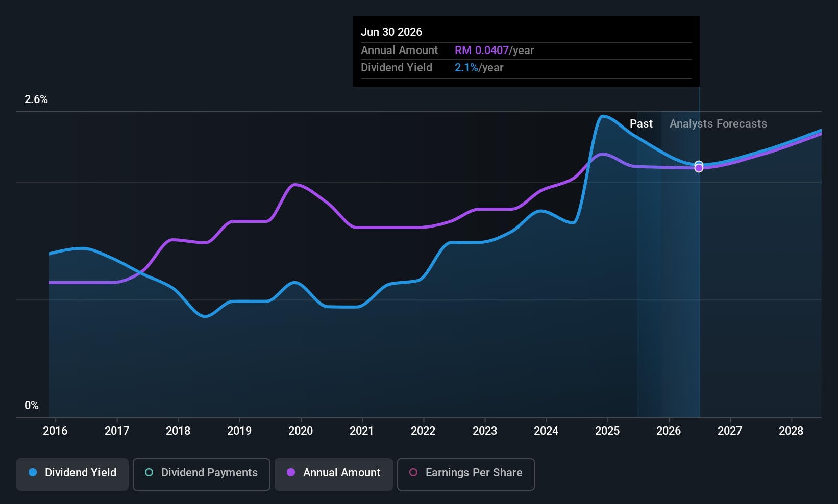Click the purple dot in Annual Amount legend
Screen dimensions: 838x504
pyautogui.click(x=291, y=473)
